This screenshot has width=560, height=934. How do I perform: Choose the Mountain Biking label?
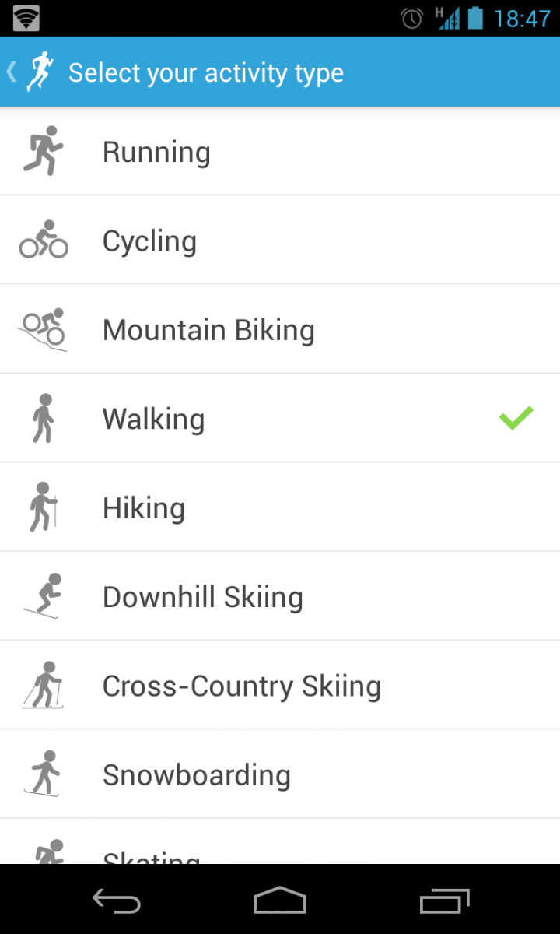208,330
